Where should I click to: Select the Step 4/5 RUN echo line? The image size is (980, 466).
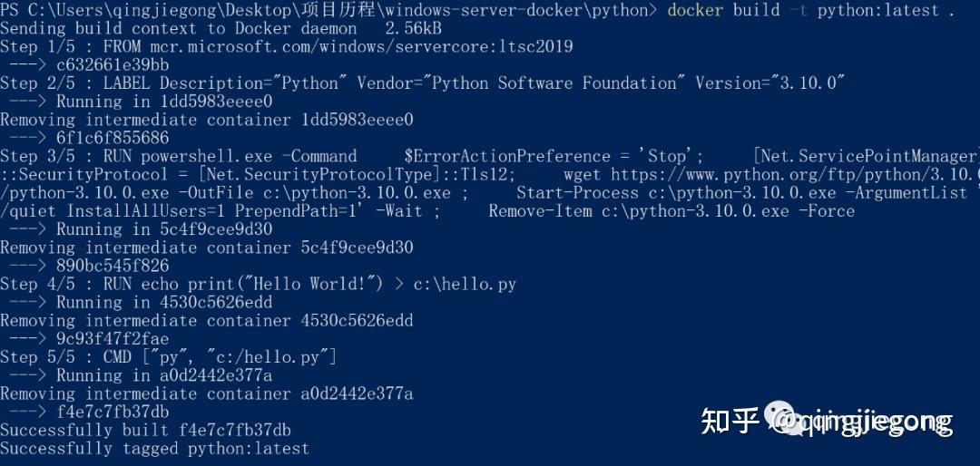258,284
